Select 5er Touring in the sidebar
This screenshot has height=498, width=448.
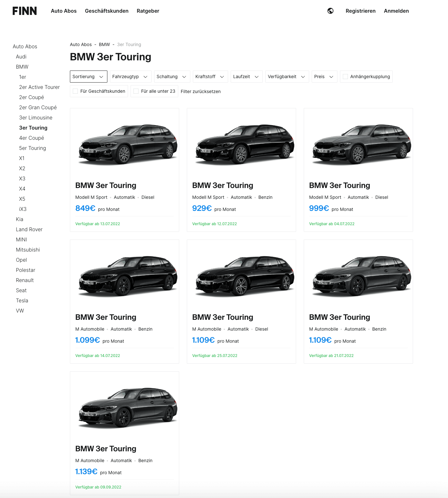[32, 148]
